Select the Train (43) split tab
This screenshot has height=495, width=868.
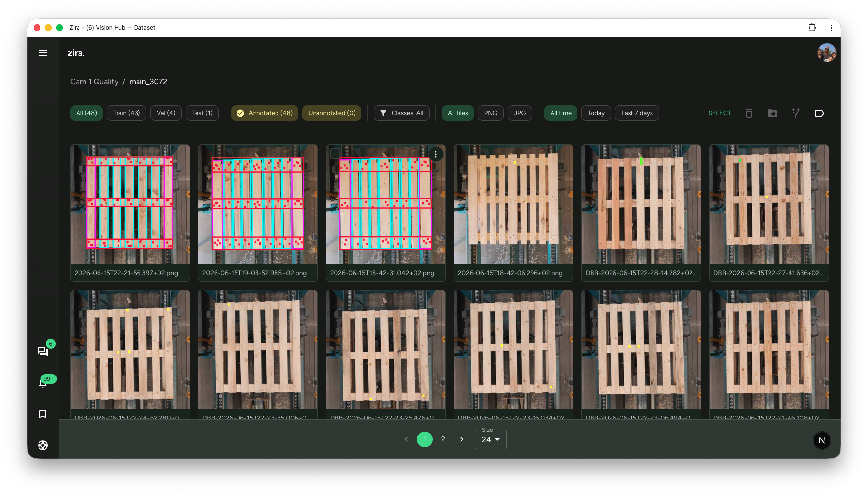click(x=126, y=113)
